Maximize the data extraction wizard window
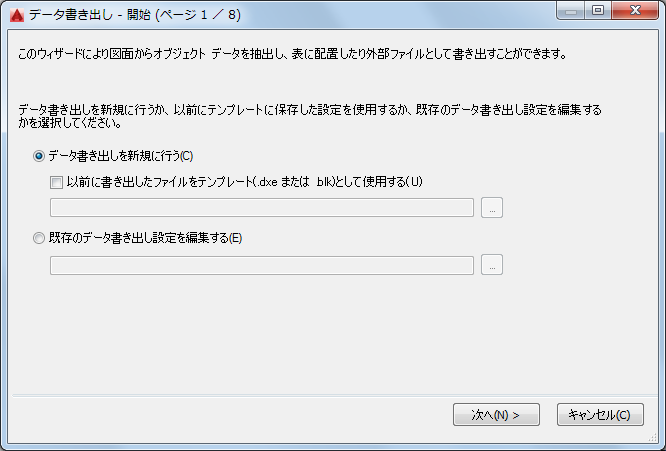This screenshot has height=451, width=666. click(599, 11)
